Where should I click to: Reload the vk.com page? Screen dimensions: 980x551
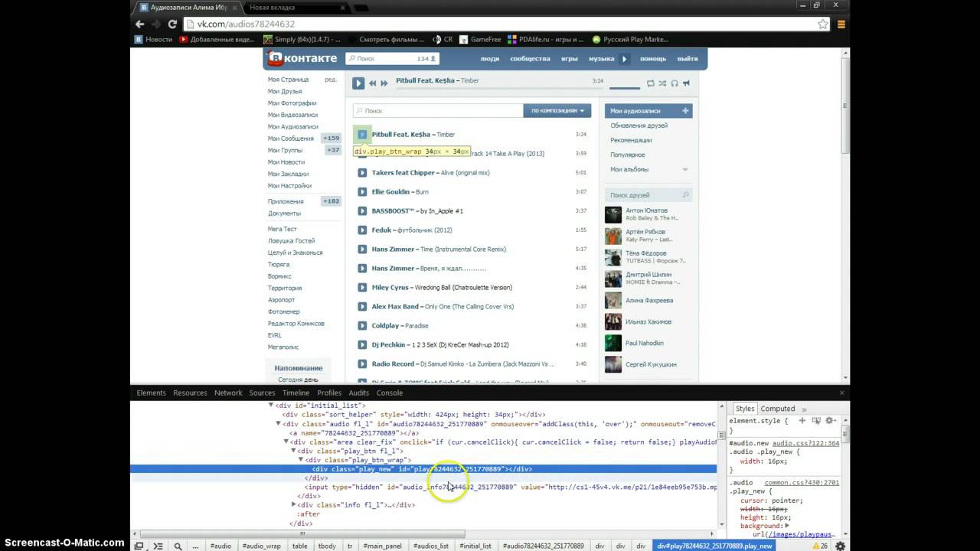tap(172, 24)
